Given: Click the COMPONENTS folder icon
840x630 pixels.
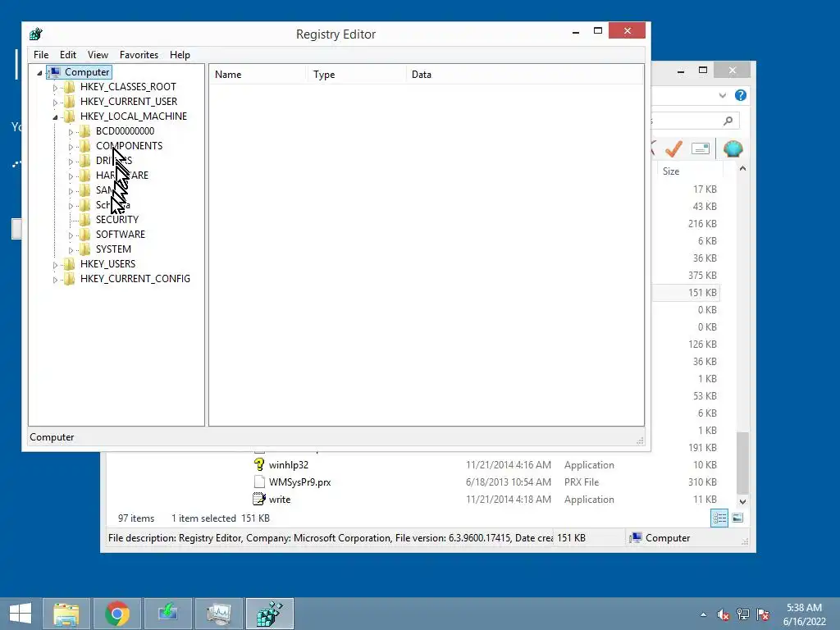Looking at the screenshot, I should click(84, 146).
